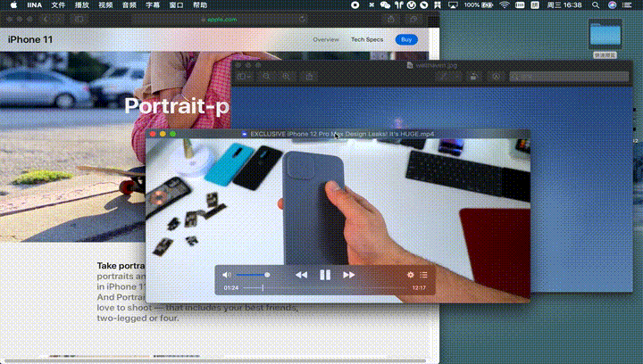
Task: Reload the page in Safari
Action: coord(302,20)
